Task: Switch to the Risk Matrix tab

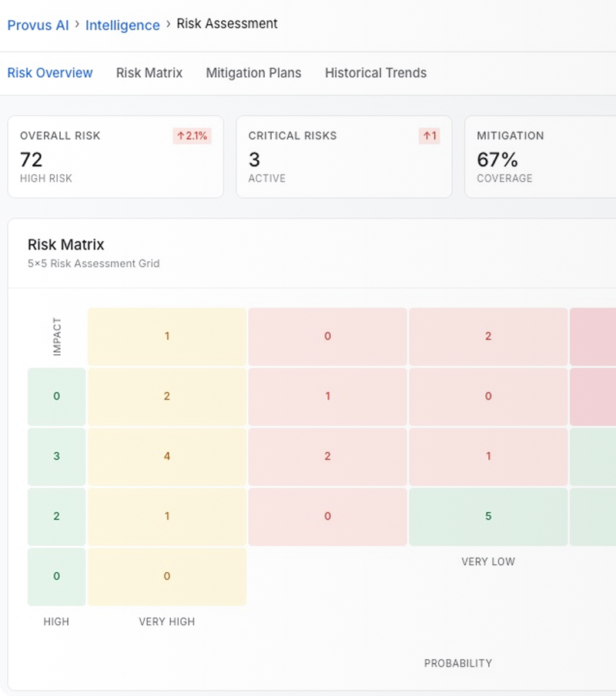Action: point(149,73)
